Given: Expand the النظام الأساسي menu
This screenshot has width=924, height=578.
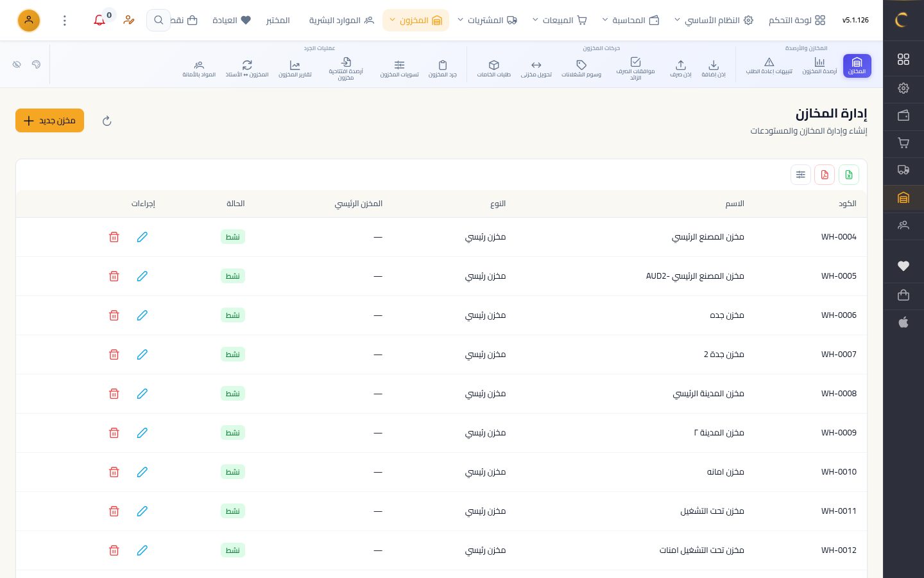Looking at the screenshot, I should click(714, 21).
